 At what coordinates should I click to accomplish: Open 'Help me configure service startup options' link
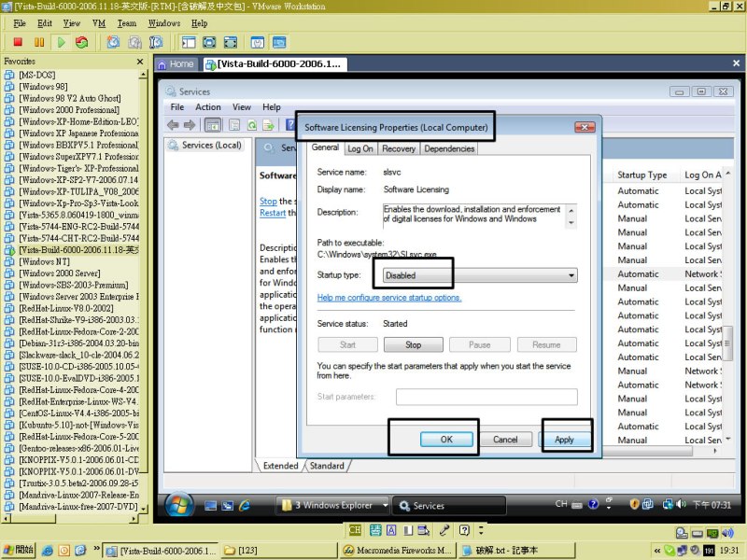coord(389,298)
